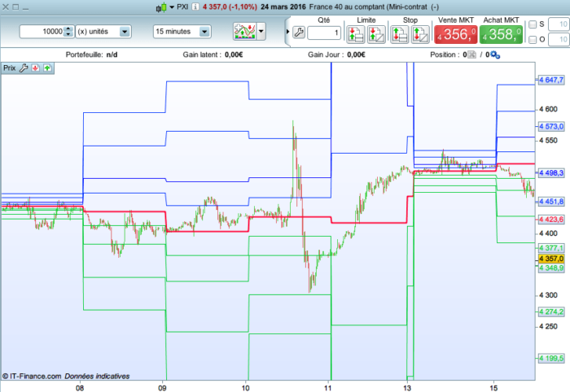Screen dimensions: 570x392
Task: Click the value field next to S checkbox
Action: point(559,24)
